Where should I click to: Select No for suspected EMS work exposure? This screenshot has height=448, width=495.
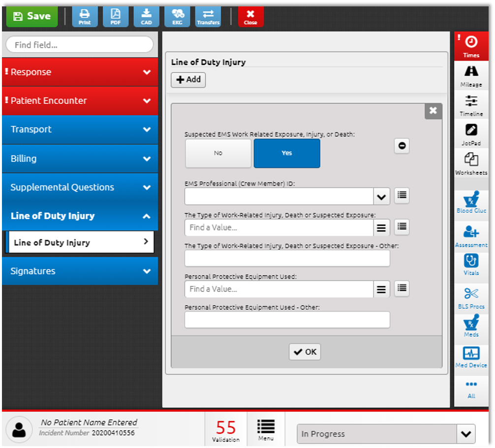(x=218, y=153)
